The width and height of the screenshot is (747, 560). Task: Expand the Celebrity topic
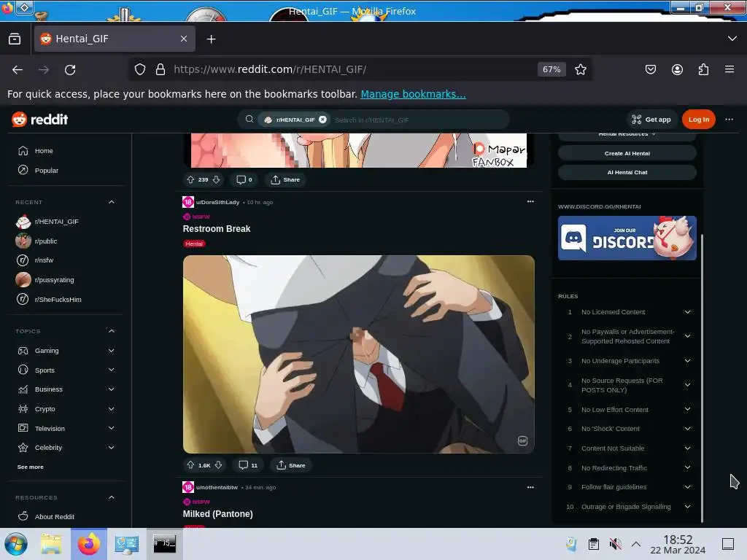112,448
